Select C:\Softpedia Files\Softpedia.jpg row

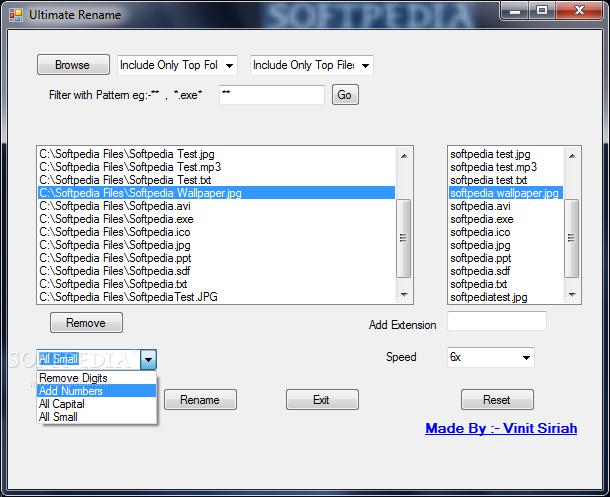(x=216, y=245)
